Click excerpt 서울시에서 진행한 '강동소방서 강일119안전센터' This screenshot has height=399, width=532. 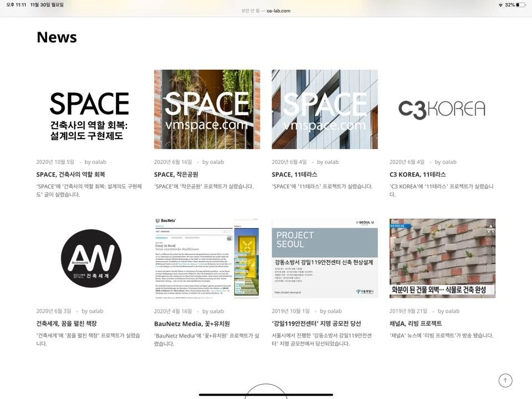coord(321,340)
